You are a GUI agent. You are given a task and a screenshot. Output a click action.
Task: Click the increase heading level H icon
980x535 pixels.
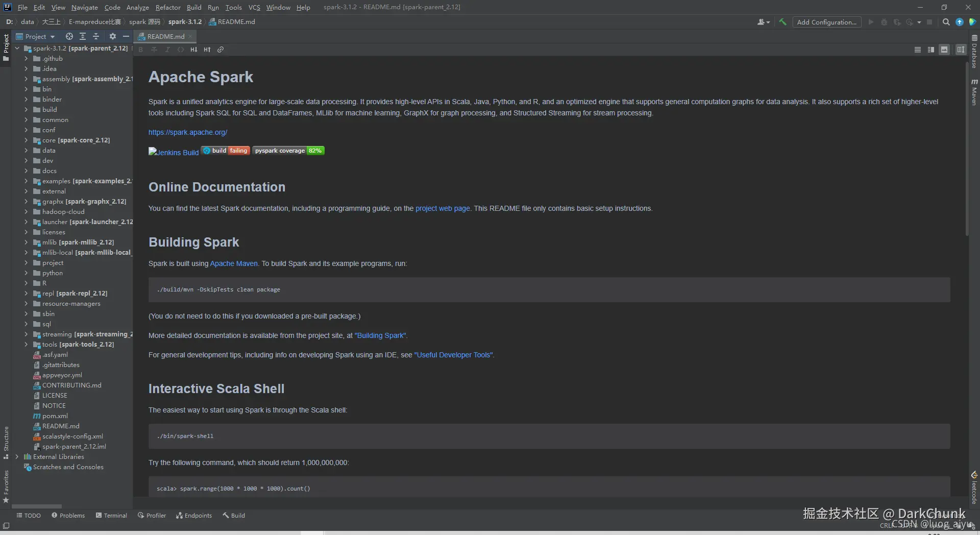click(x=207, y=50)
